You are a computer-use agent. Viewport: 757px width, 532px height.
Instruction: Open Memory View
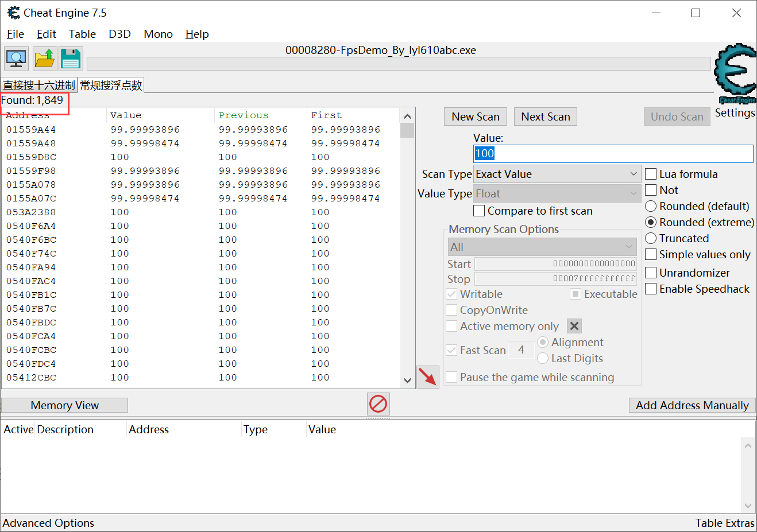[64, 405]
